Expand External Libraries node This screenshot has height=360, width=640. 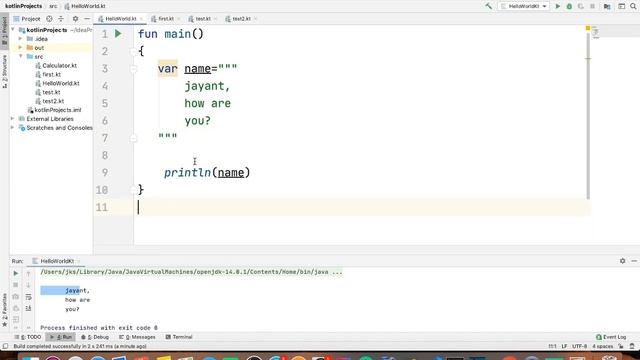click(13, 119)
